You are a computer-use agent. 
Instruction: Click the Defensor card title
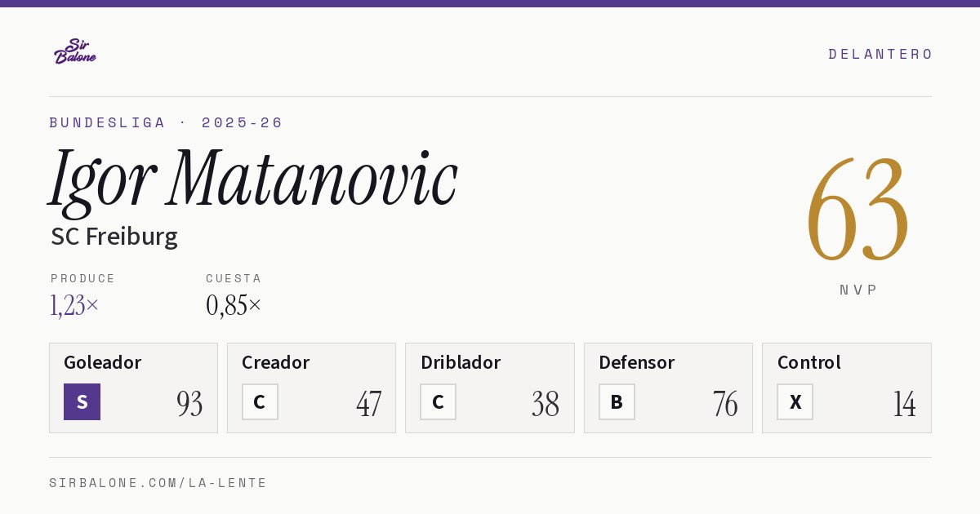click(x=637, y=362)
